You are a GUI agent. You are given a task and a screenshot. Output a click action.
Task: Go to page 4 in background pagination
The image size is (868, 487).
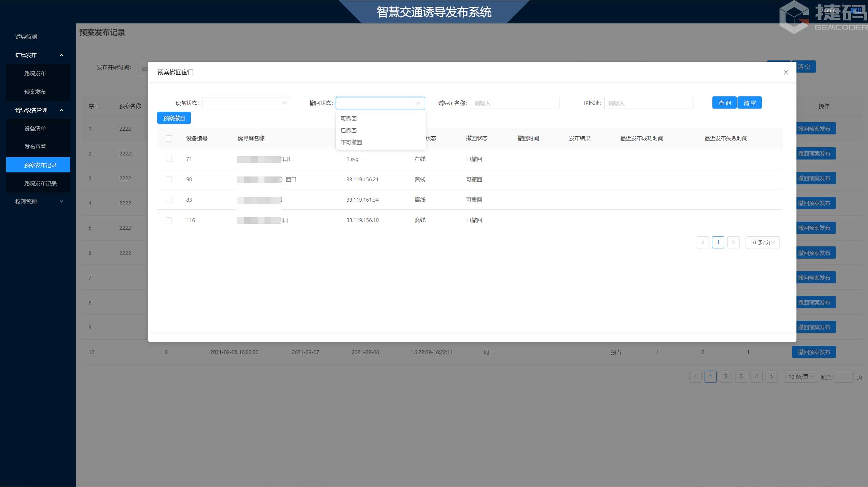pos(756,376)
